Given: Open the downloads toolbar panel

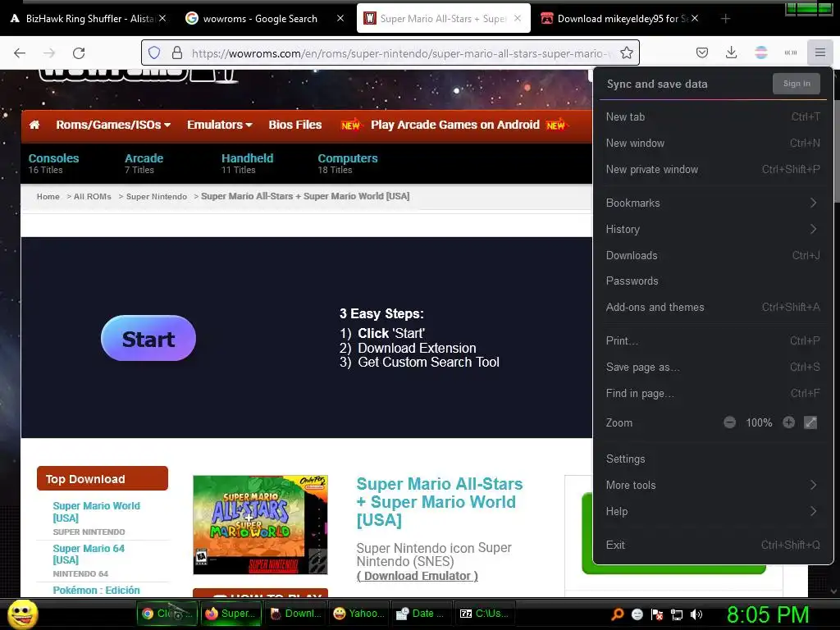Looking at the screenshot, I should [x=731, y=52].
